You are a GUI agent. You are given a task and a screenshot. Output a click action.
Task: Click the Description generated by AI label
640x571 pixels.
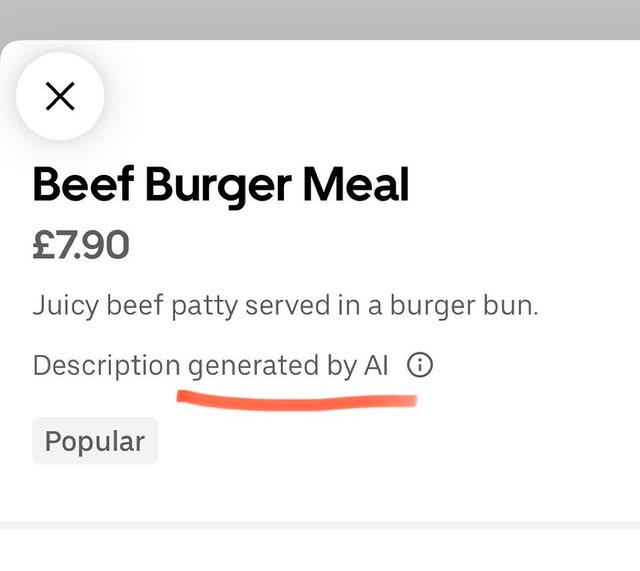(x=210, y=366)
